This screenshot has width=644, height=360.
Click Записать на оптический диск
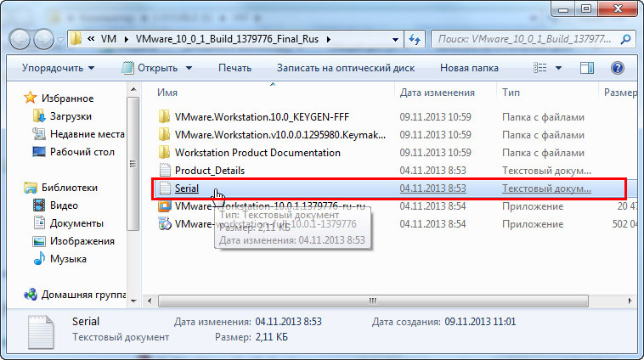coord(346,68)
